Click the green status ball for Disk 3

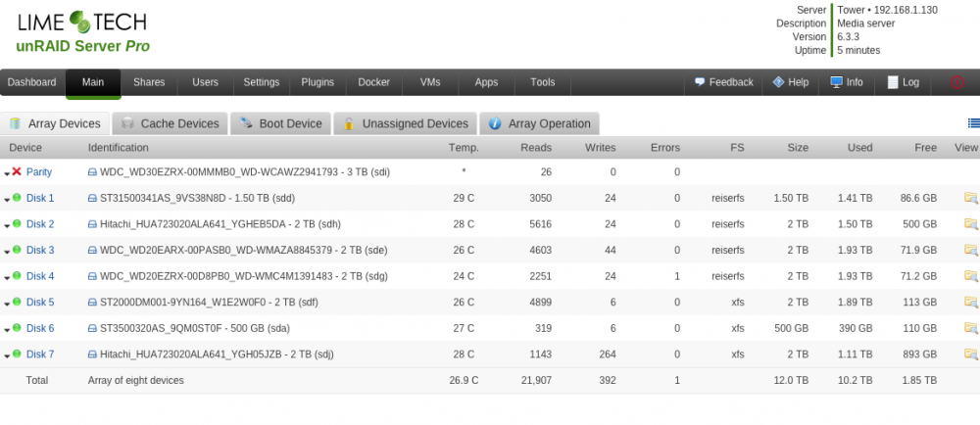pos(17,250)
